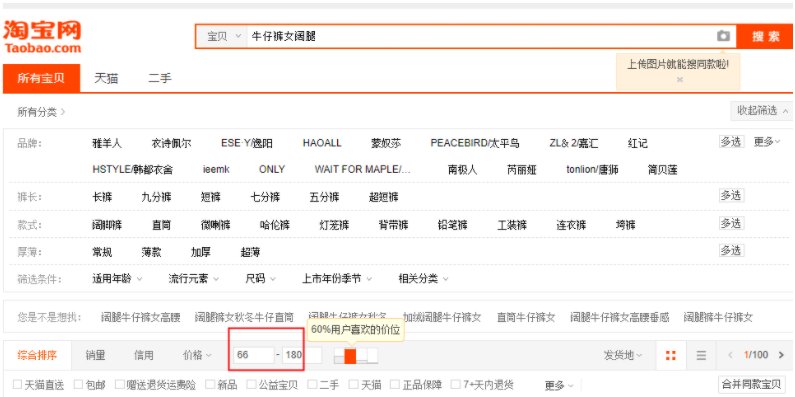The width and height of the screenshot is (795, 397).
Task: Select 九分裤 pants length
Action: (x=156, y=197)
